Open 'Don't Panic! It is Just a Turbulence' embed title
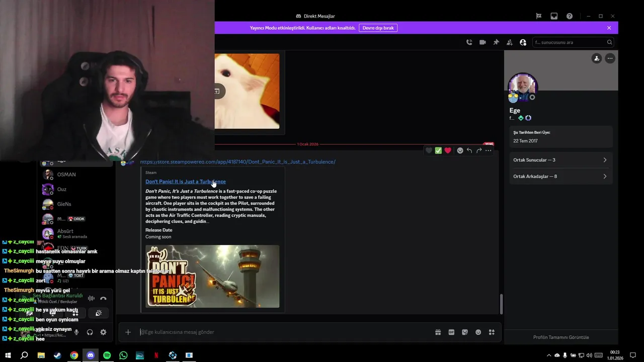The image size is (644, 362). pyautogui.click(x=186, y=182)
